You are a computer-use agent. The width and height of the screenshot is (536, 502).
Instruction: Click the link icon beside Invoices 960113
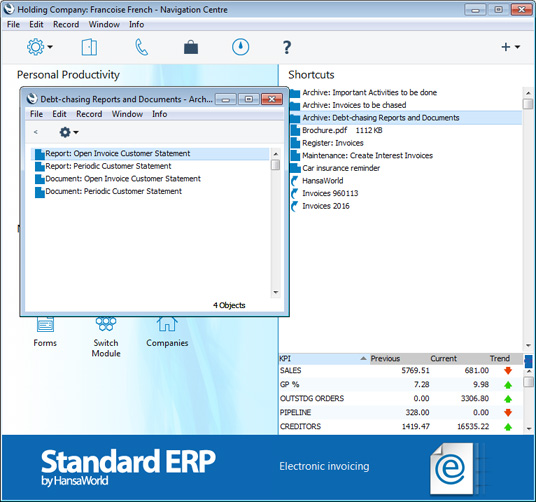click(294, 193)
